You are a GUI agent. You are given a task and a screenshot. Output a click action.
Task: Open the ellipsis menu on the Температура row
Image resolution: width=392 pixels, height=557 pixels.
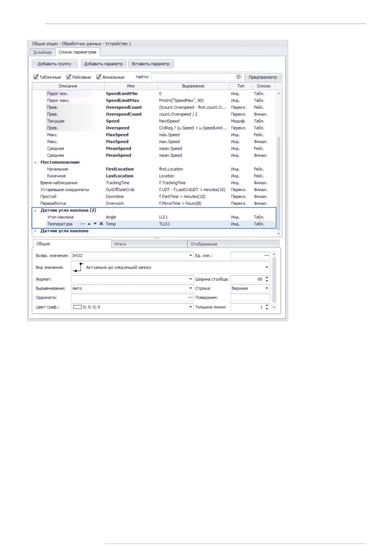[82, 223]
